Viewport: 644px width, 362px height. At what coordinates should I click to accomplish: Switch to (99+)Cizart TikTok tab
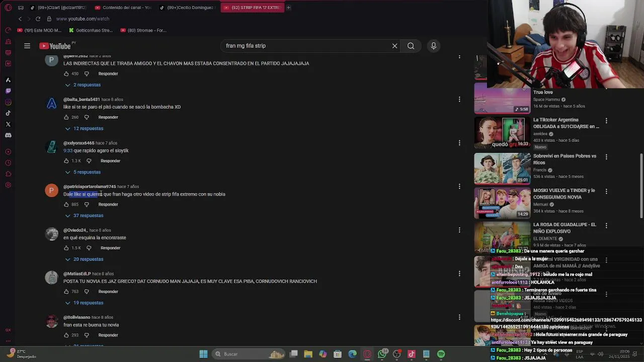click(58, 8)
